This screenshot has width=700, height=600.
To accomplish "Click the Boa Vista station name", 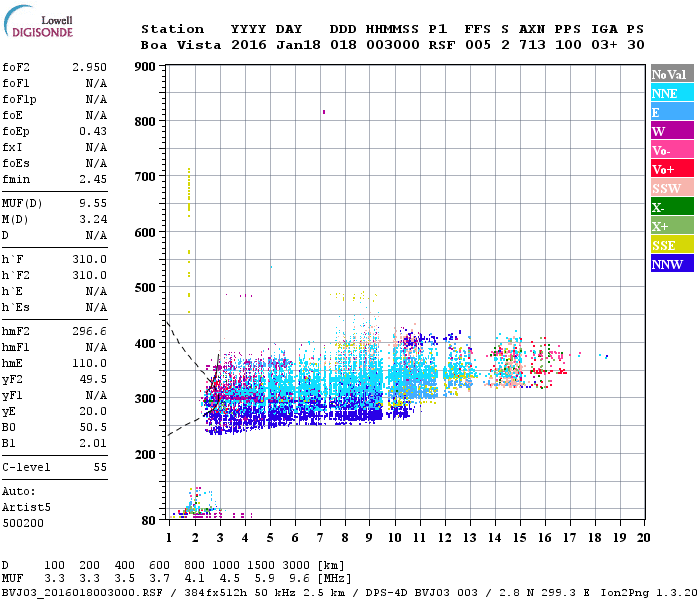I will coord(181,45).
